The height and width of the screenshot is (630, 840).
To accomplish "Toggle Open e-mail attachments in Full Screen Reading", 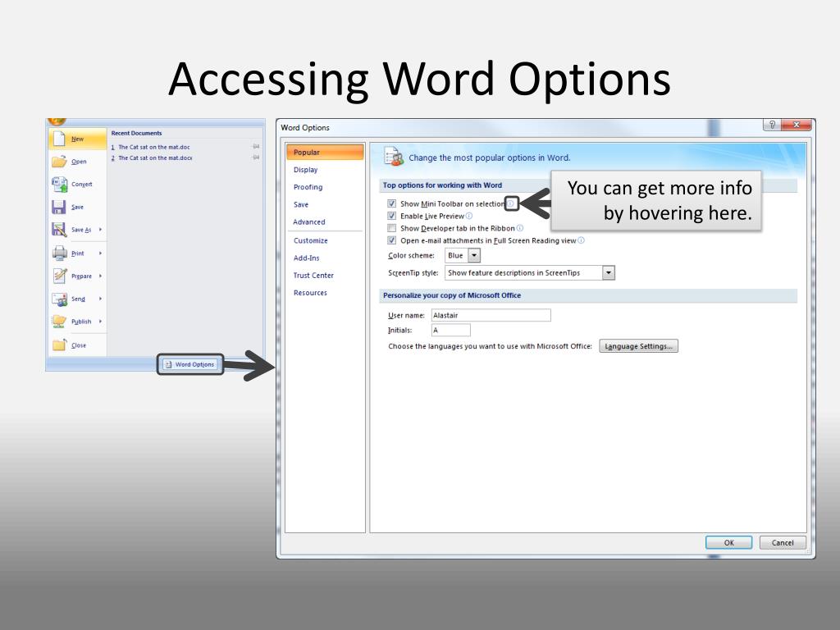I will [391, 240].
